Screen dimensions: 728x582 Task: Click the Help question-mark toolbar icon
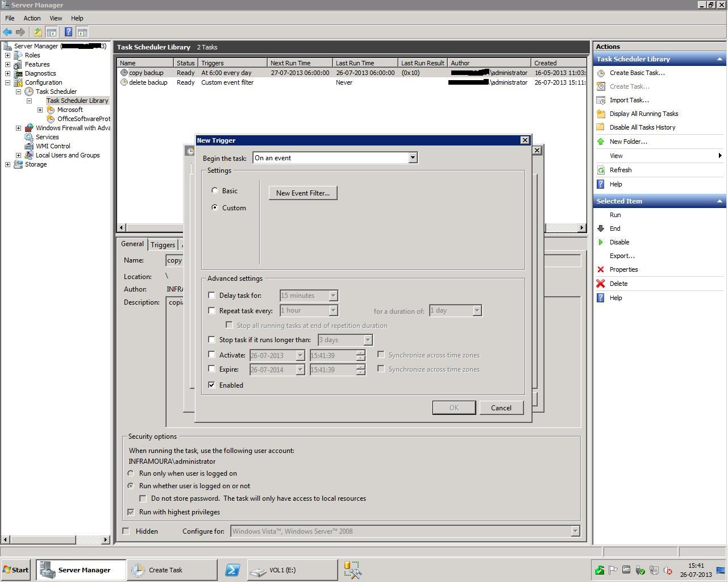[x=68, y=32]
